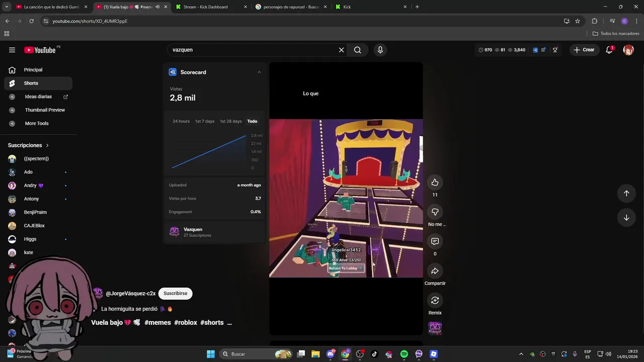The width and height of the screenshot is (644, 362).
Task: Open TikTok from the taskbar
Action: [x=374, y=354]
